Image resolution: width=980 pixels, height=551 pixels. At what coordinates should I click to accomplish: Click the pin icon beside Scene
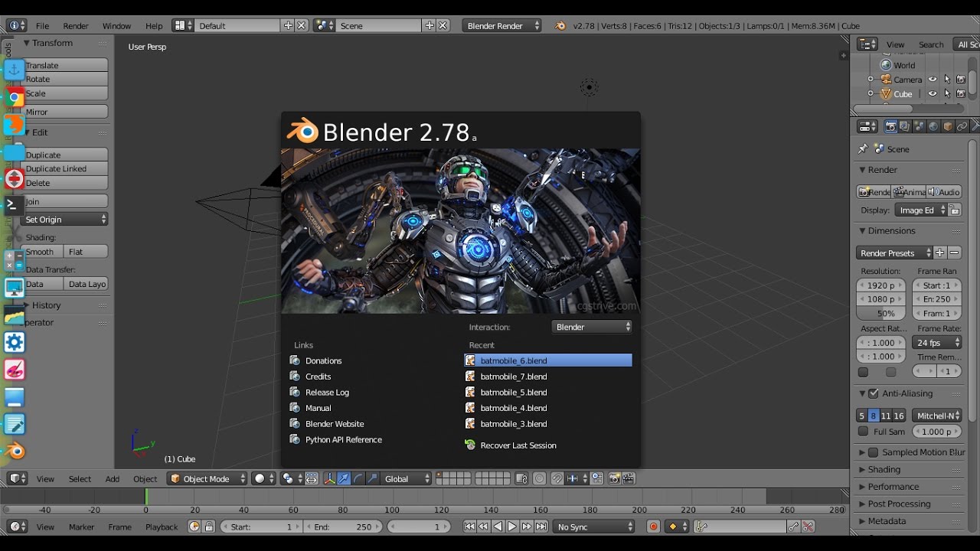click(x=864, y=149)
